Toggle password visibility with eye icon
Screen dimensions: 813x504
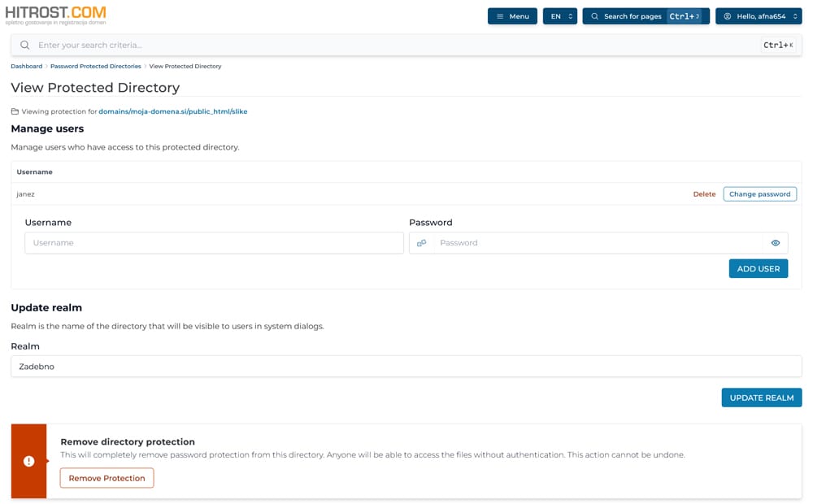775,243
